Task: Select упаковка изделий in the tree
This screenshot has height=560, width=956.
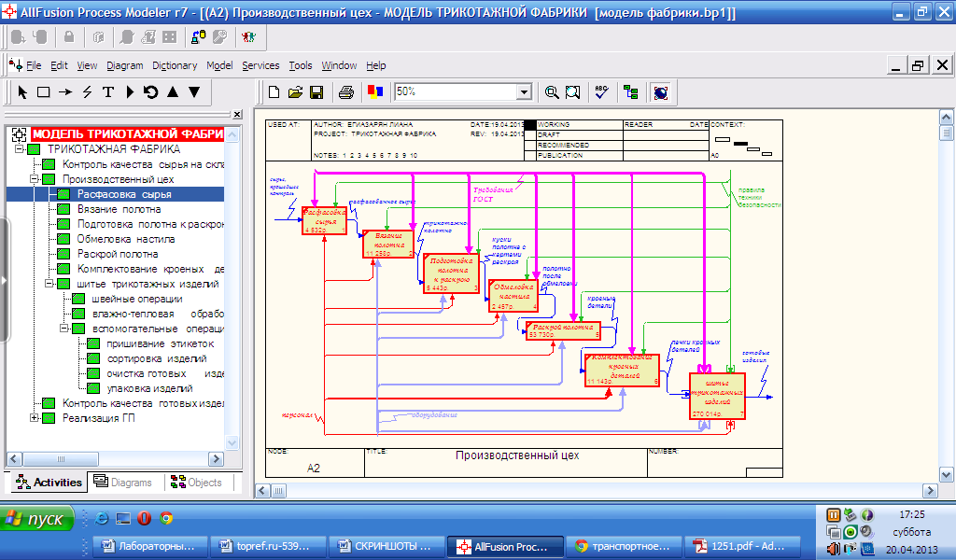Action: (150, 388)
